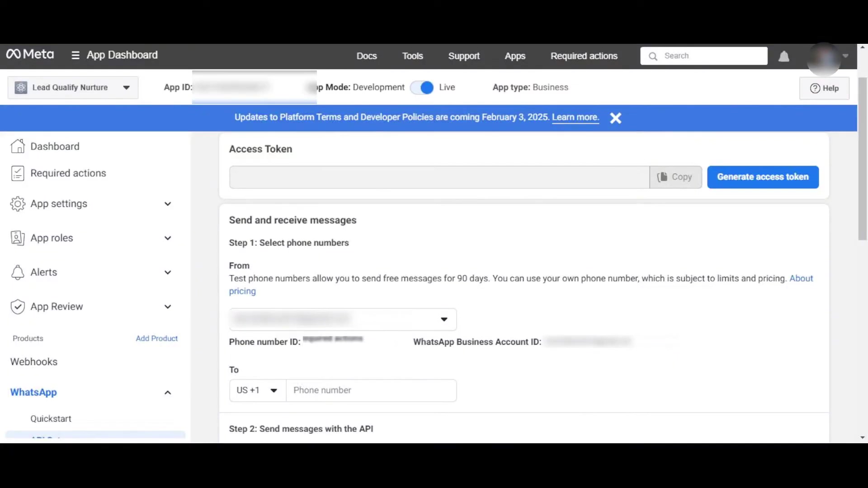Click the notifications bell icon
Image resolution: width=868 pixels, height=488 pixels.
coord(784,56)
